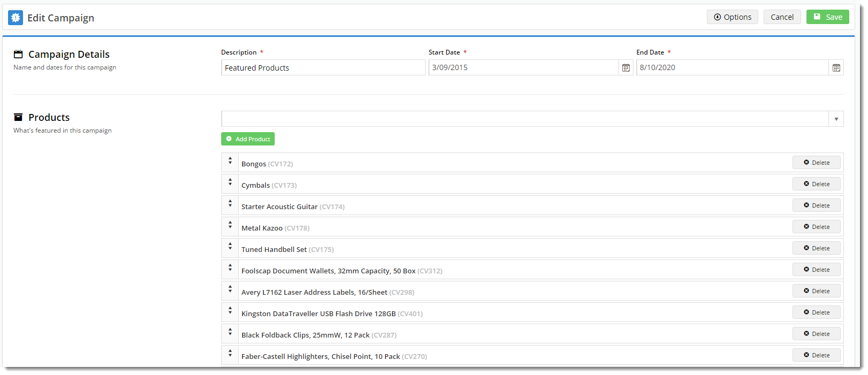Click the End Date field label
868x375 pixels.
[650, 52]
